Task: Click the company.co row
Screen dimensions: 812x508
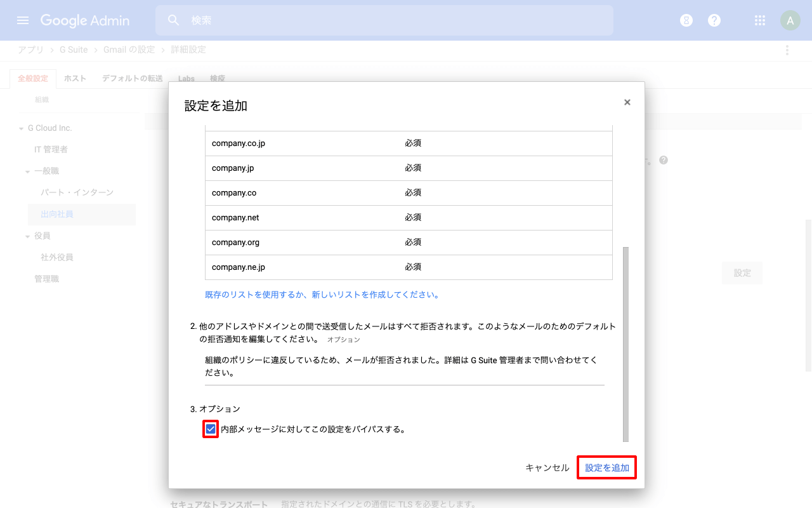Action: pos(409,193)
